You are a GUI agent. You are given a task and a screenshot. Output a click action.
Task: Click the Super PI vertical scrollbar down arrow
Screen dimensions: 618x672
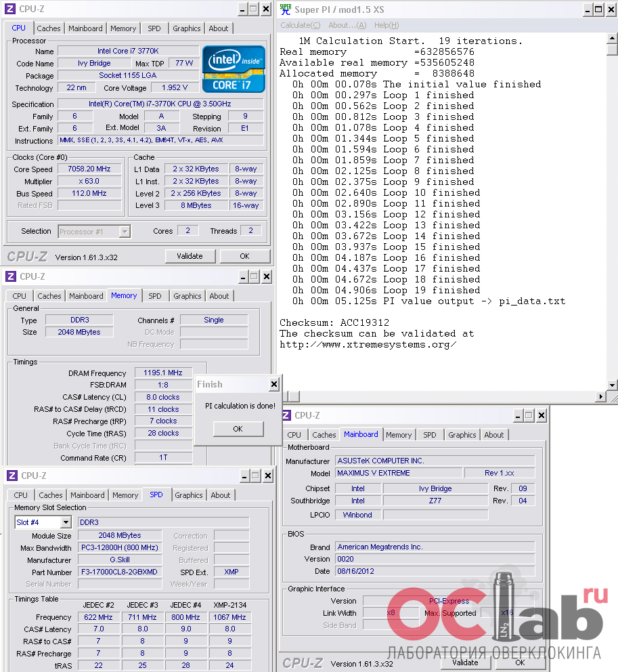point(613,385)
